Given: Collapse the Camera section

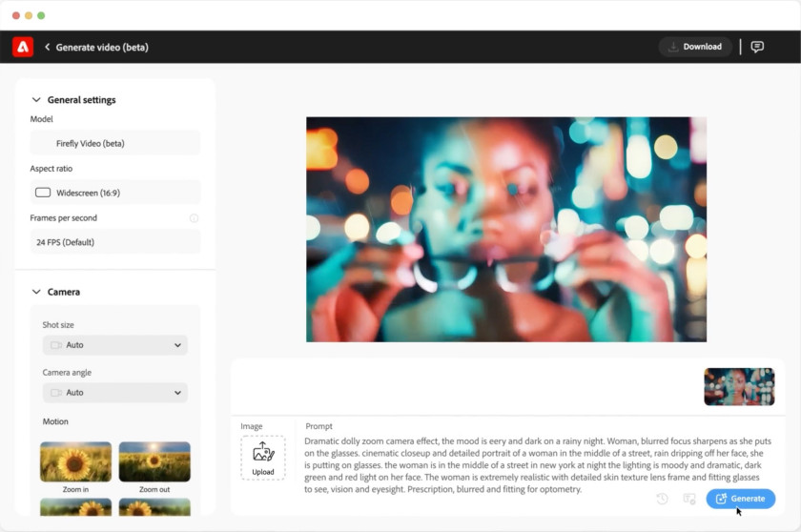Looking at the screenshot, I should [36, 292].
